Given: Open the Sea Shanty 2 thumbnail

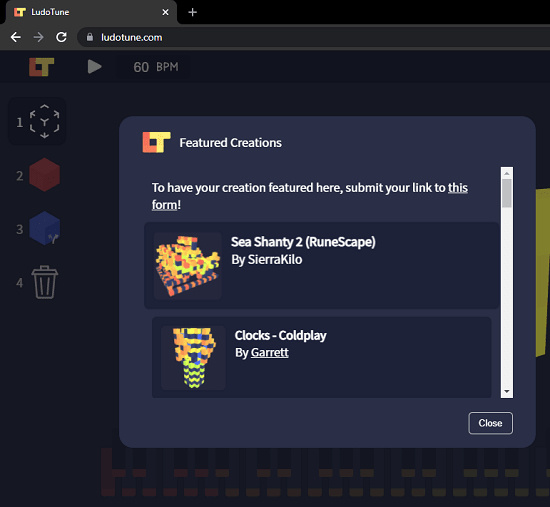Looking at the screenshot, I should 188,266.
